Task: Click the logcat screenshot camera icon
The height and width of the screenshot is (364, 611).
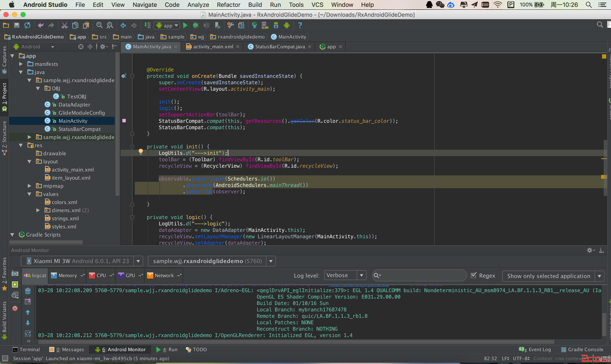Action: click(15, 274)
